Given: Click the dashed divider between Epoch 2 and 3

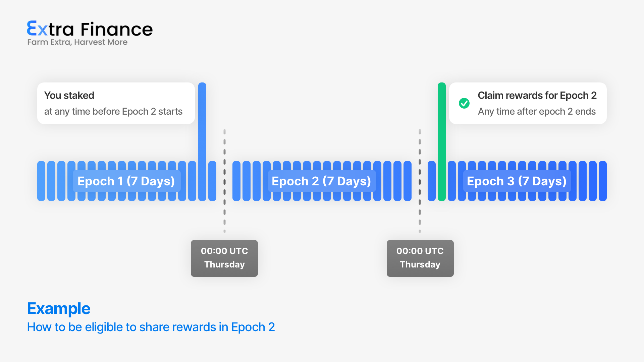Looking at the screenshot, I should point(420,181).
